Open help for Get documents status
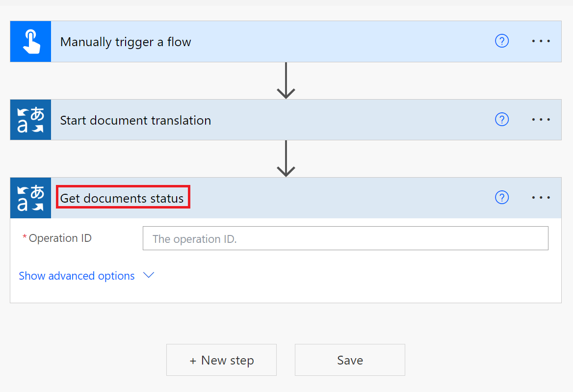Viewport: 573px width, 392px height. [x=502, y=198]
